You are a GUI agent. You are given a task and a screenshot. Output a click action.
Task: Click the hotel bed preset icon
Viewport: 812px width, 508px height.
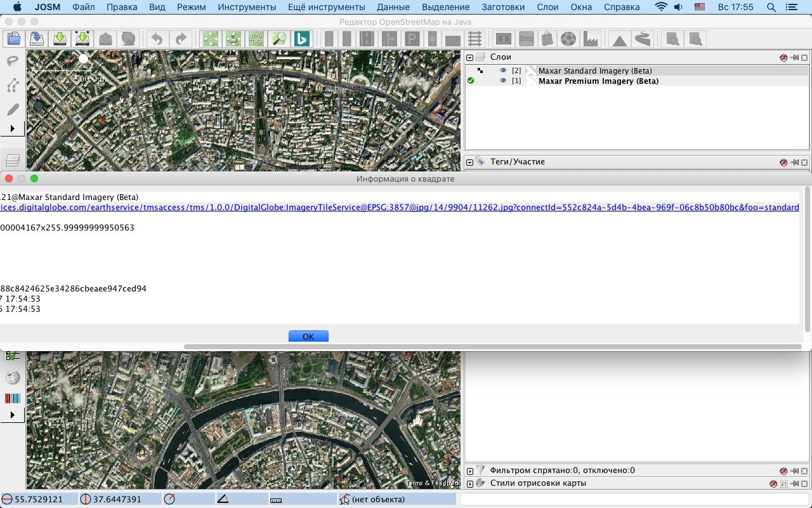click(527, 39)
